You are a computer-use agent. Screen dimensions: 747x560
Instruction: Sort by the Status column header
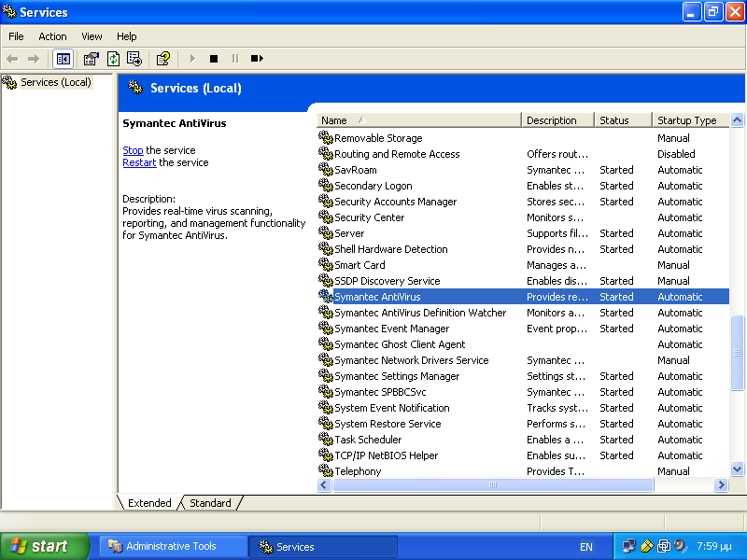pos(623,120)
